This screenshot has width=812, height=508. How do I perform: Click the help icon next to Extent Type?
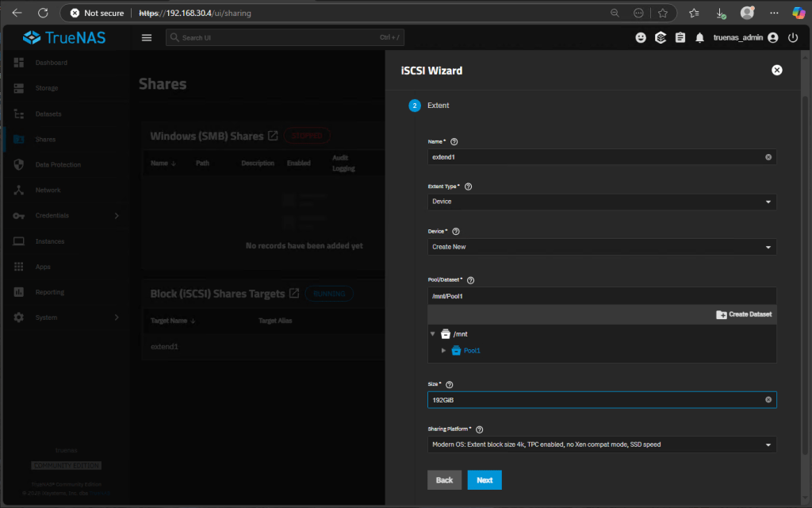point(468,187)
